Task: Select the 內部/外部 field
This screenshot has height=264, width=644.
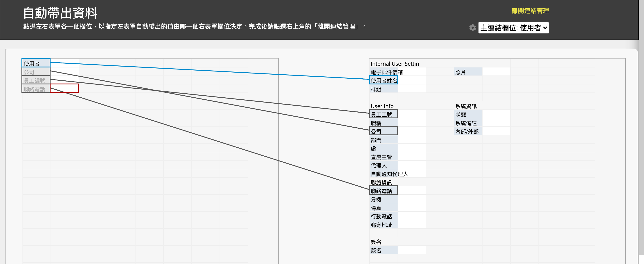Action: click(468, 131)
